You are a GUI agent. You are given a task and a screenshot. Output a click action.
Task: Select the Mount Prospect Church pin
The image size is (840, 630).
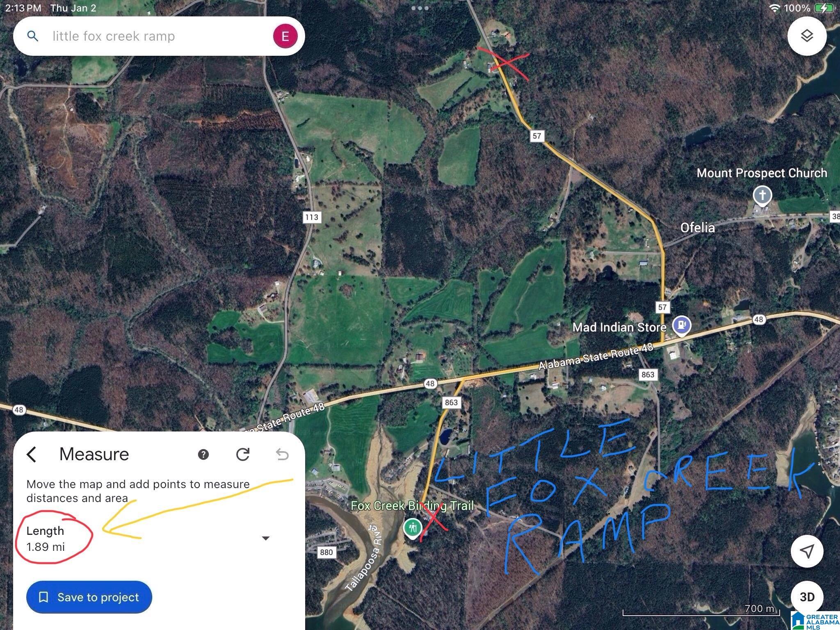click(762, 196)
